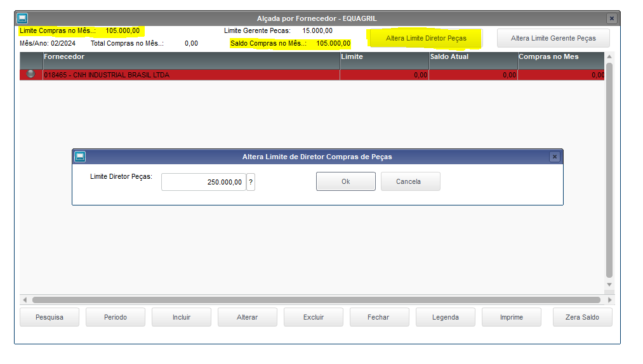Click the Limite Compras no Mês value 105.000,00
The height and width of the screenshot is (364, 643).
(x=123, y=30)
